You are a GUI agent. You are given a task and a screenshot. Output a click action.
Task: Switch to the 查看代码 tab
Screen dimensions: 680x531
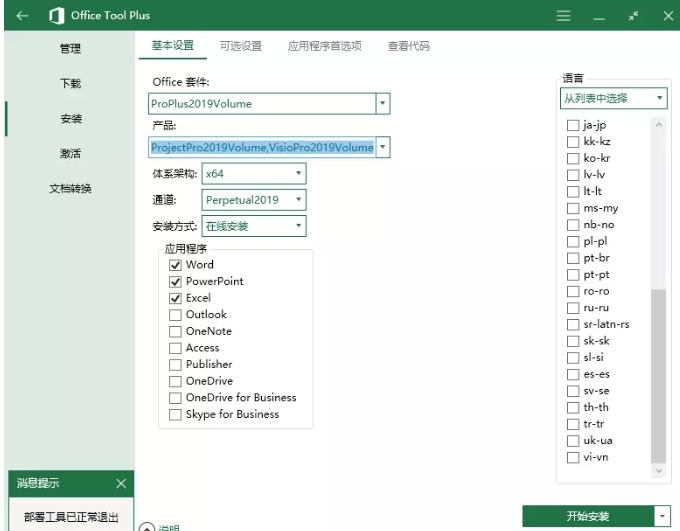point(409,46)
